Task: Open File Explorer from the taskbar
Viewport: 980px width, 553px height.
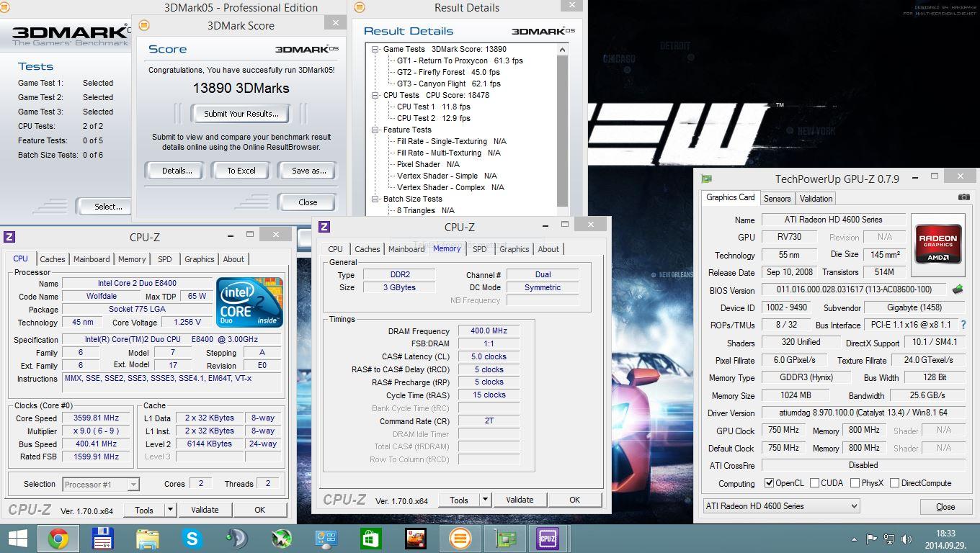Action: (x=148, y=539)
